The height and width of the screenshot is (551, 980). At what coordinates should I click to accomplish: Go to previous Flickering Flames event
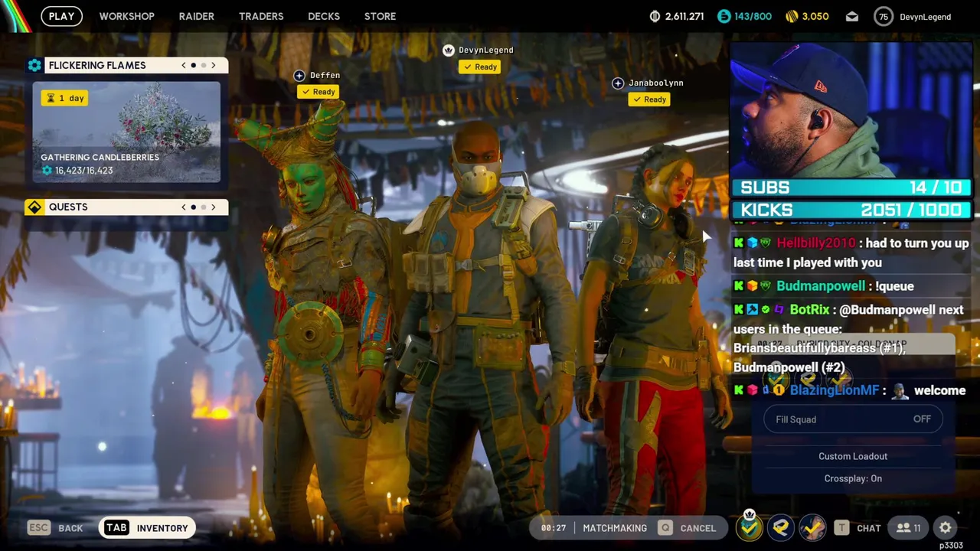(184, 65)
